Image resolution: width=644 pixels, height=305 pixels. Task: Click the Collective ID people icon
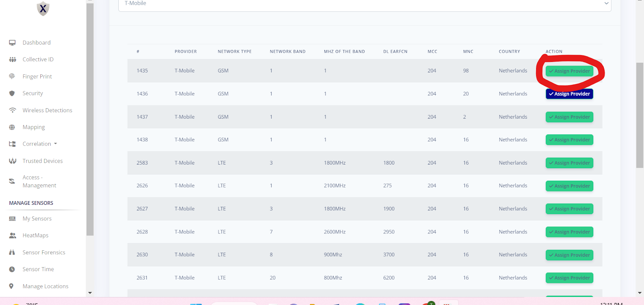tap(12, 60)
